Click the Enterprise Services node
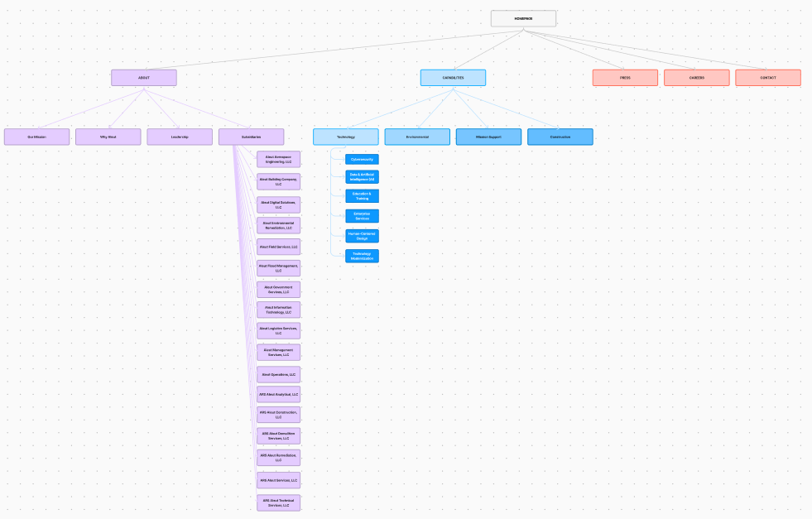The image size is (812, 519). (362, 216)
